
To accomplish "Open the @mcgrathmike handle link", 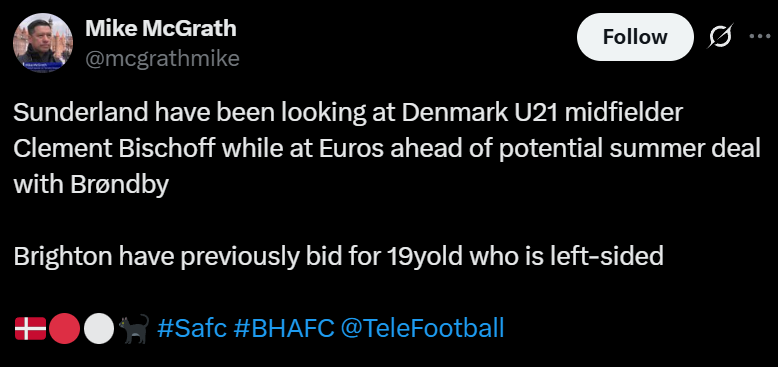I will [x=162, y=59].
